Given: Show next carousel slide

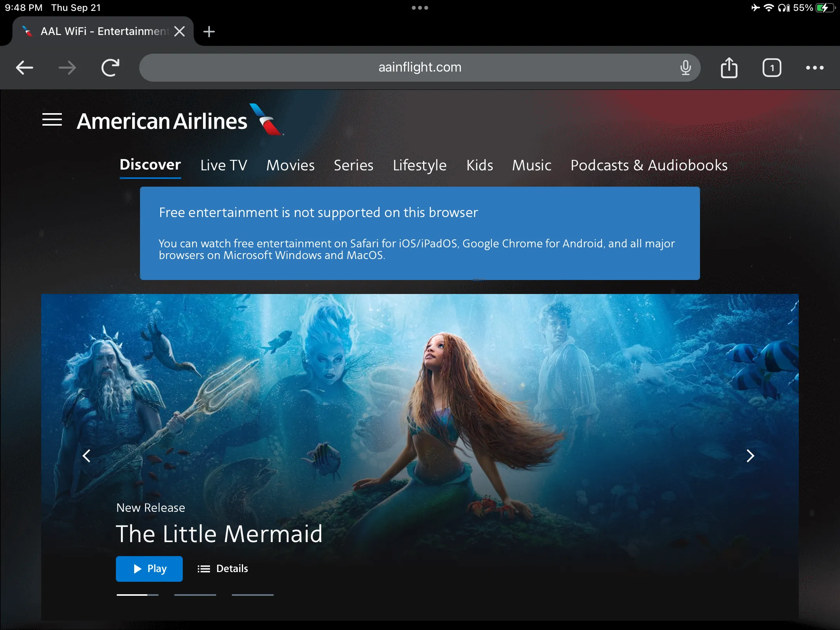Looking at the screenshot, I should coord(750,456).
